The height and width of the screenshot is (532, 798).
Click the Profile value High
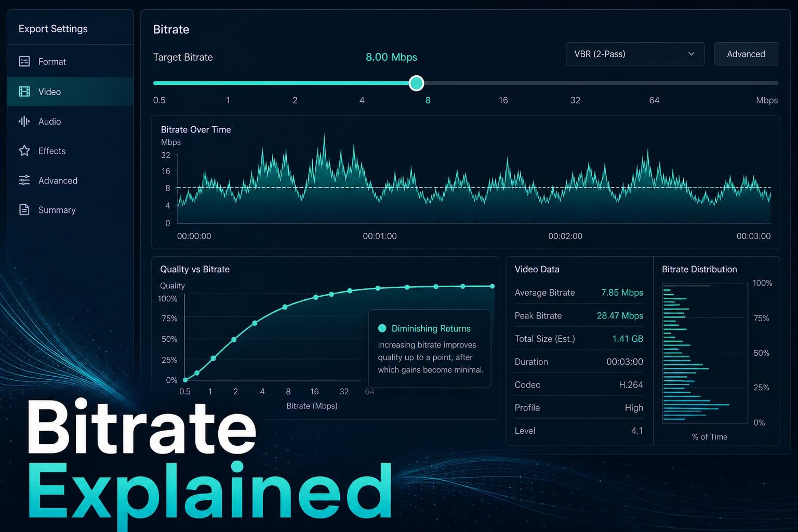point(634,408)
